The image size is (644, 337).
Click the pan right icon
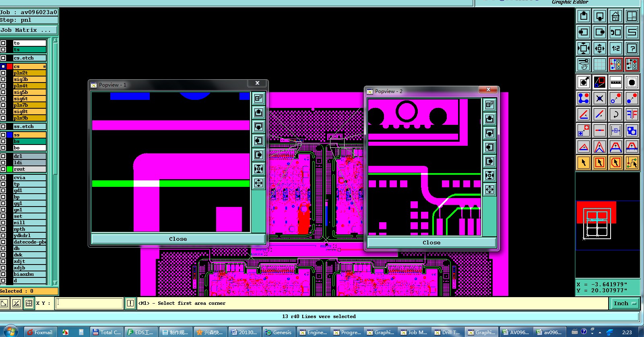(600, 32)
